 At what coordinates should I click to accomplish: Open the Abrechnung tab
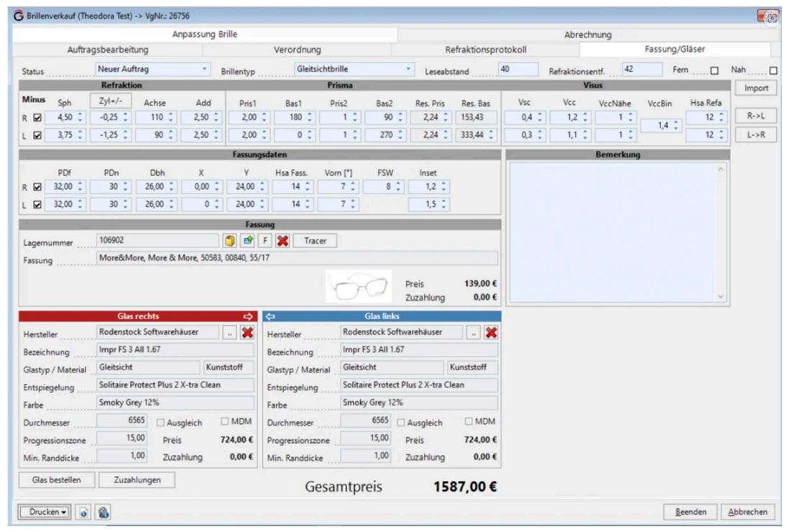coord(587,34)
